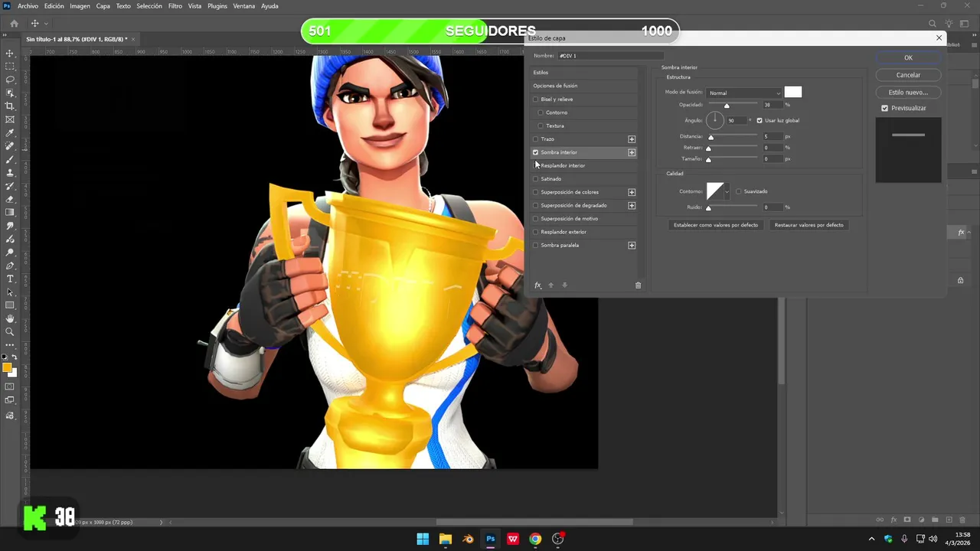Click the delete layer trash icon in Layers panel
The width and height of the screenshot is (980, 551).
point(962,520)
